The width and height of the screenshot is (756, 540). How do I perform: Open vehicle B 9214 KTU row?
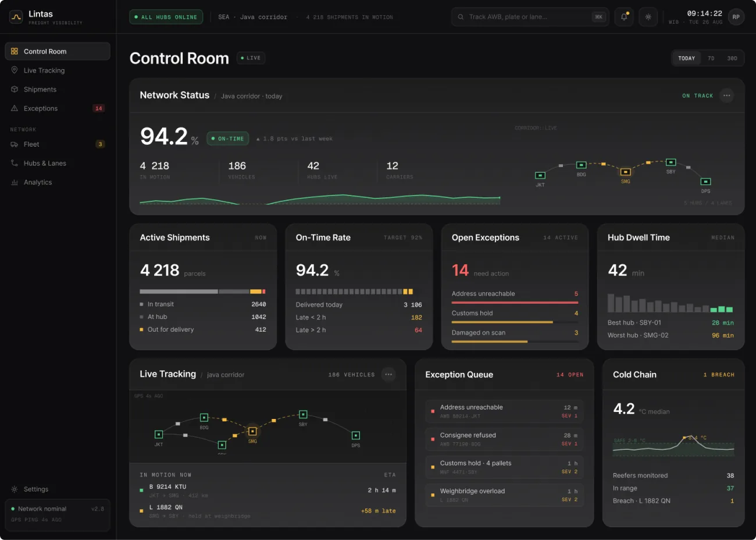click(268, 491)
